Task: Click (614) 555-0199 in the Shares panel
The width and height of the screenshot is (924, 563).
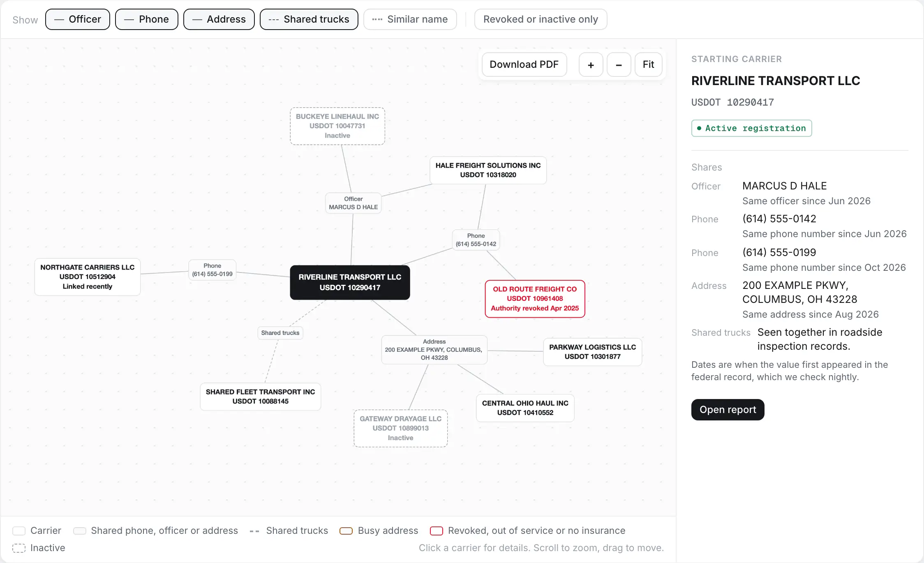Action: click(x=779, y=252)
